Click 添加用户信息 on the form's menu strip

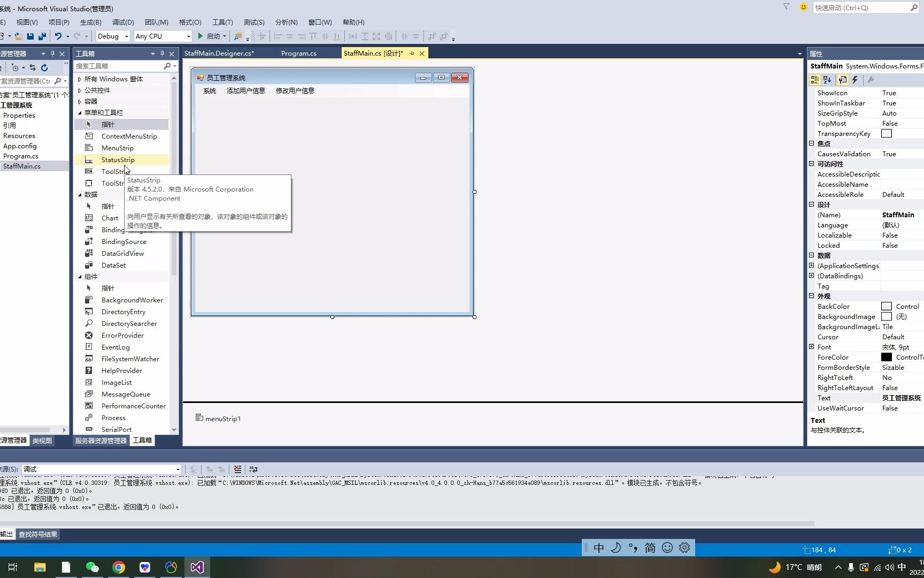(x=246, y=91)
